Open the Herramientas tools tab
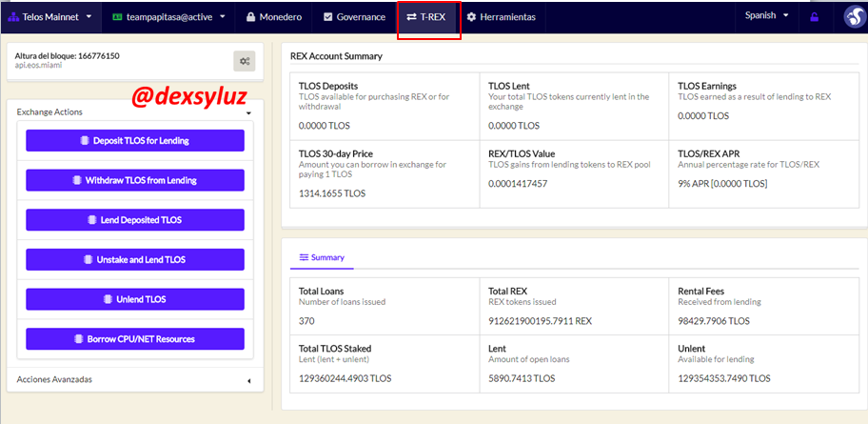The width and height of the screenshot is (868, 424). point(501,17)
